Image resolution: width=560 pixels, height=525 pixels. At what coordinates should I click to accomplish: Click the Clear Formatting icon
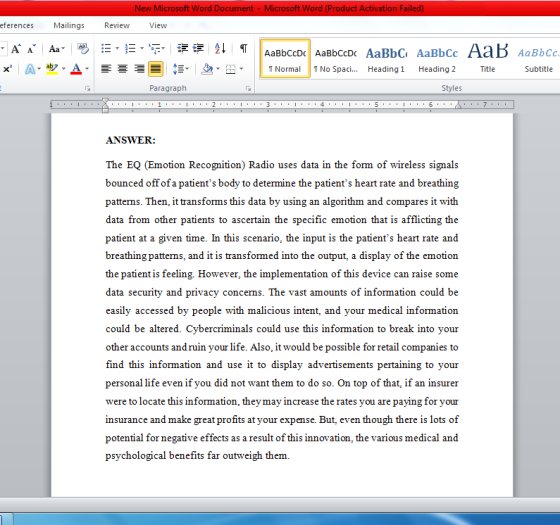pyautogui.click(x=83, y=49)
